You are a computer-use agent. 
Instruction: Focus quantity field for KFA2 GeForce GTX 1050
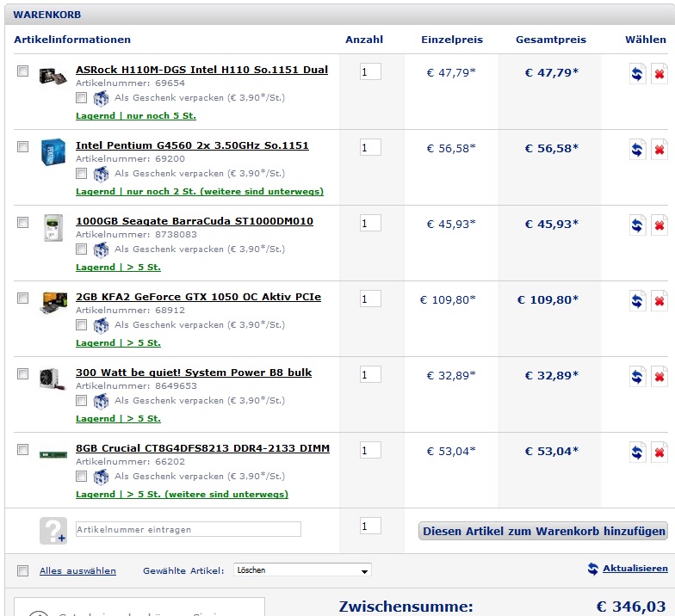click(370, 299)
